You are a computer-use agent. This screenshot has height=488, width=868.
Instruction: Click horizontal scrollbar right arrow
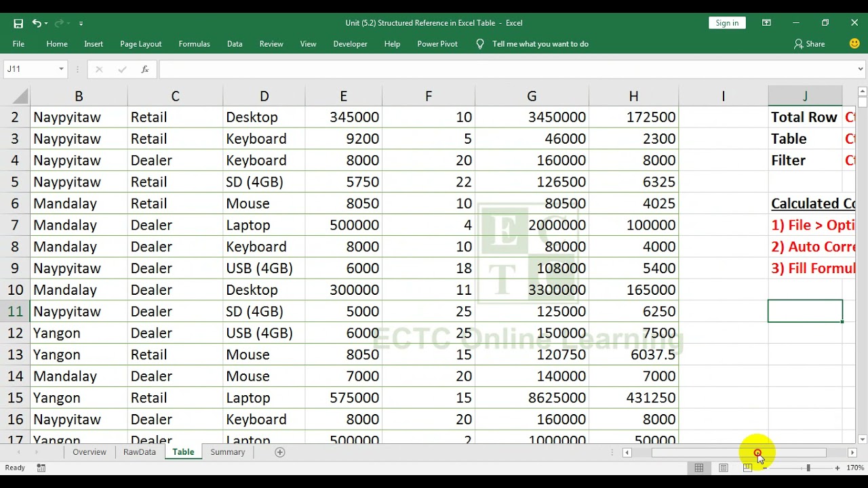click(852, 452)
